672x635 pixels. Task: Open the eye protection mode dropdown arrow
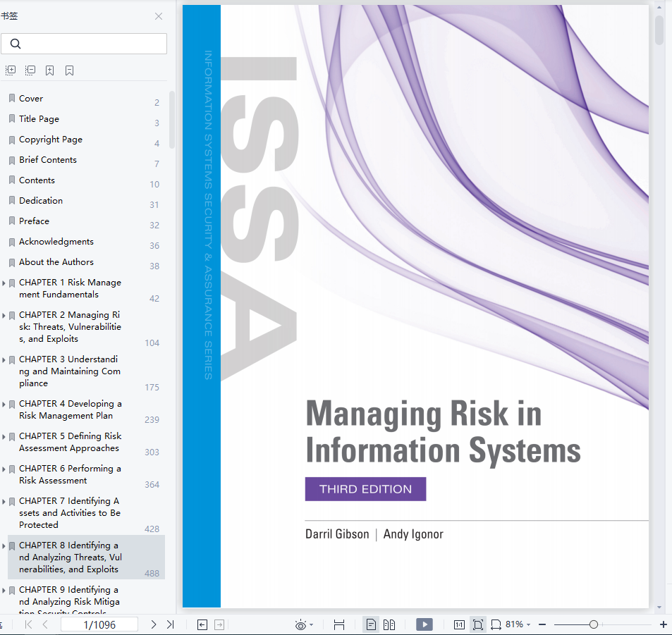click(311, 624)
